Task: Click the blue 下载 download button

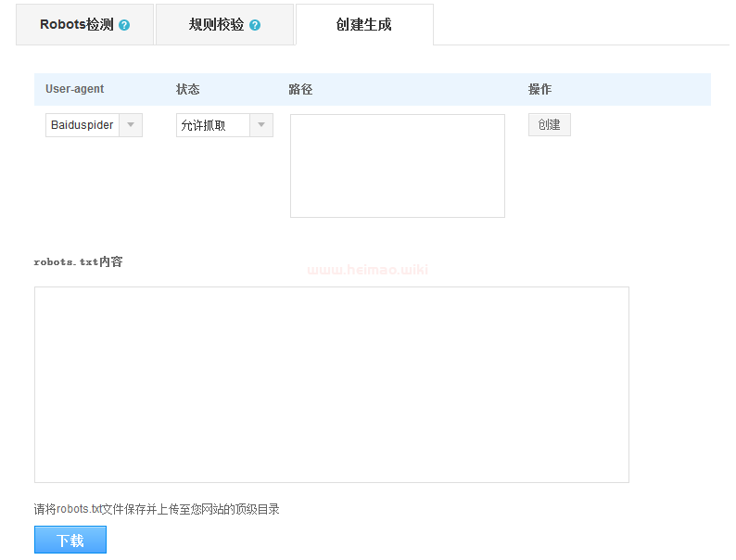Action: (70, 540)
